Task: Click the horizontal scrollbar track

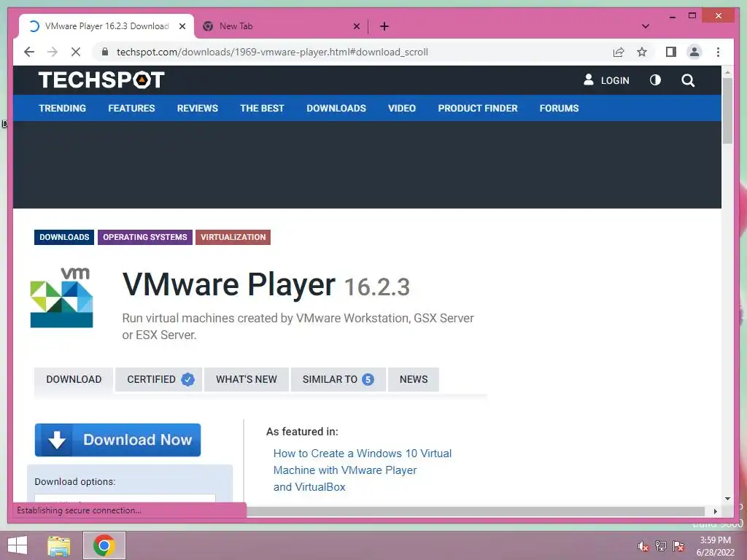Action: coord(476,511)
